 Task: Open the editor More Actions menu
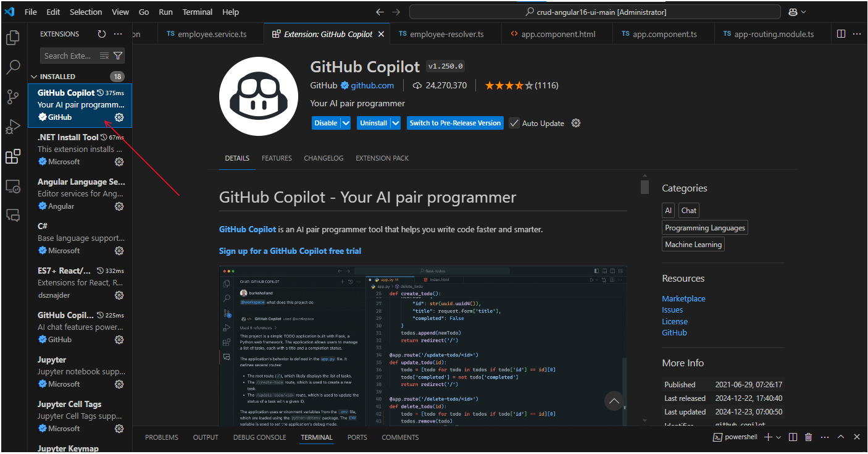tap(857, 34)
